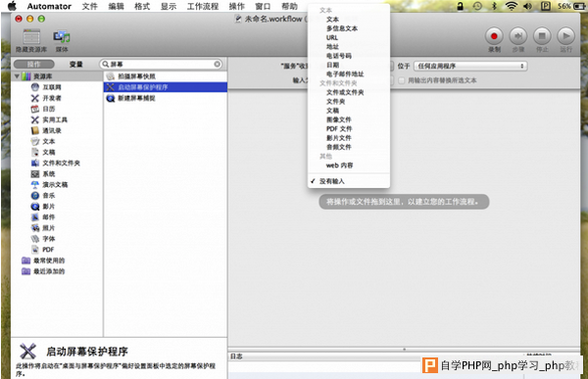Image resolution: width=588 pixels, height=379 pixels.
Task: Select the 日历 category in the library
Action: tap(48, 109)
